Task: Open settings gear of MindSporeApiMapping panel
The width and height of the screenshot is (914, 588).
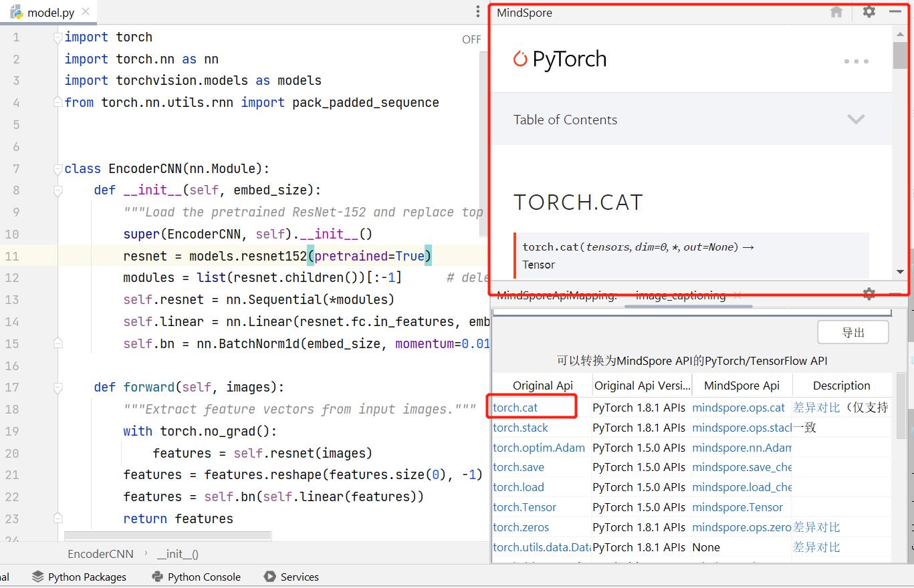Action: (869, 294)
